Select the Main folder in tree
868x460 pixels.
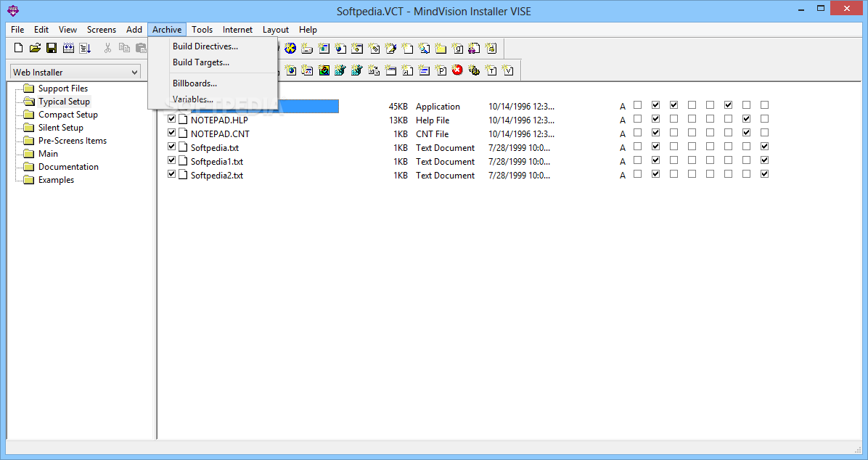click(x=48, y=153)
